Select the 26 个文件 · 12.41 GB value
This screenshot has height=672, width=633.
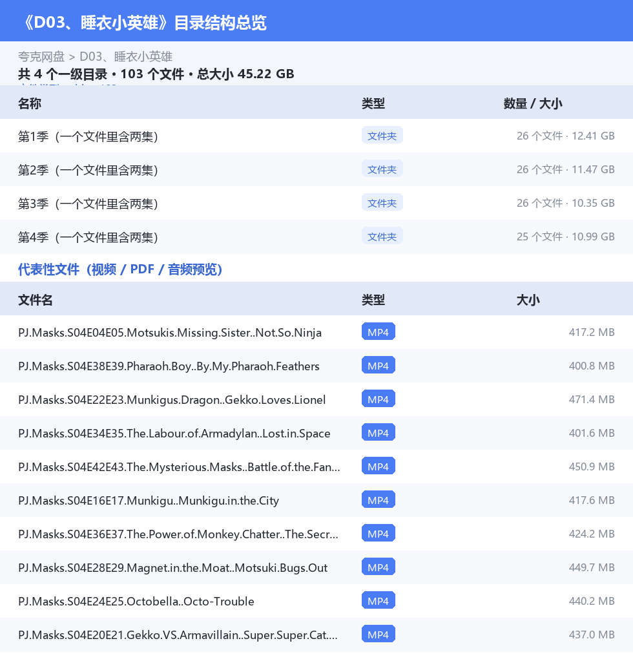point(565,136)
